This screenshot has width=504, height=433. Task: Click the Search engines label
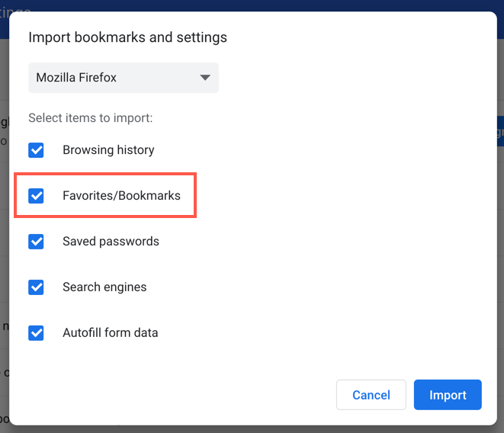104,287
